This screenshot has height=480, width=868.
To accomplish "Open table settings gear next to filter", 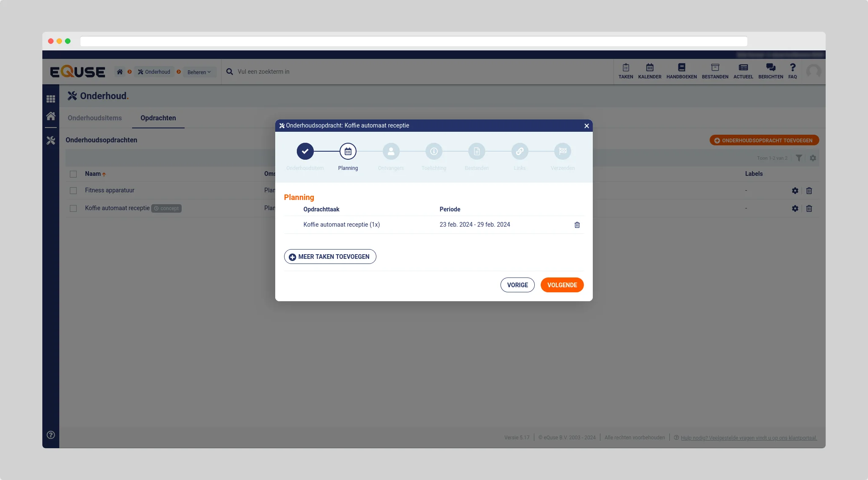I will click(x=813, y=158).
